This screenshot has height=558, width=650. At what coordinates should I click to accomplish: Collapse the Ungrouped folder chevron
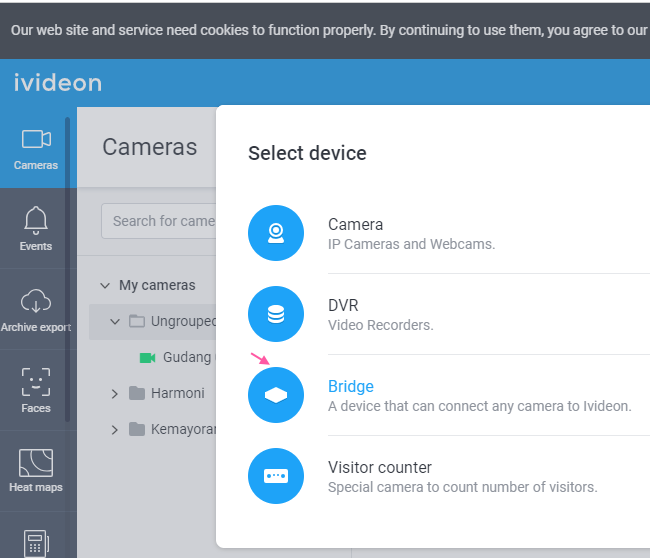click(115, 322)
